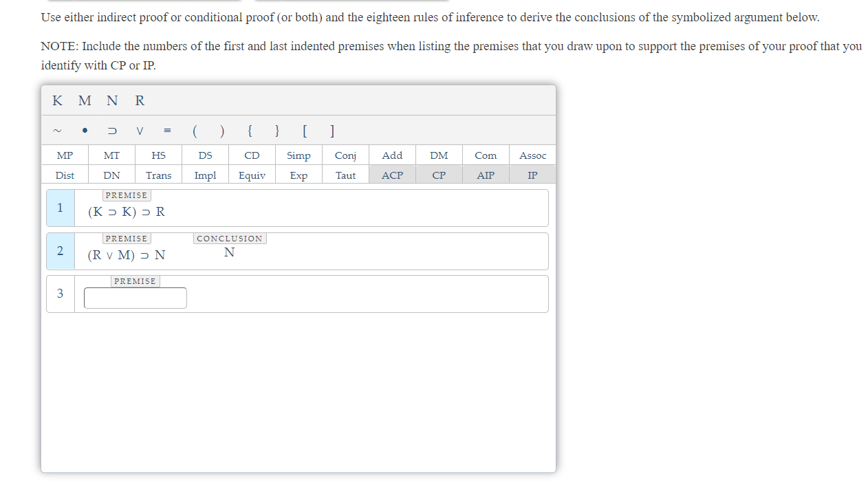Select row number 2 in the proof
Screen dimensions: 868x482
(x=60, y=251)
